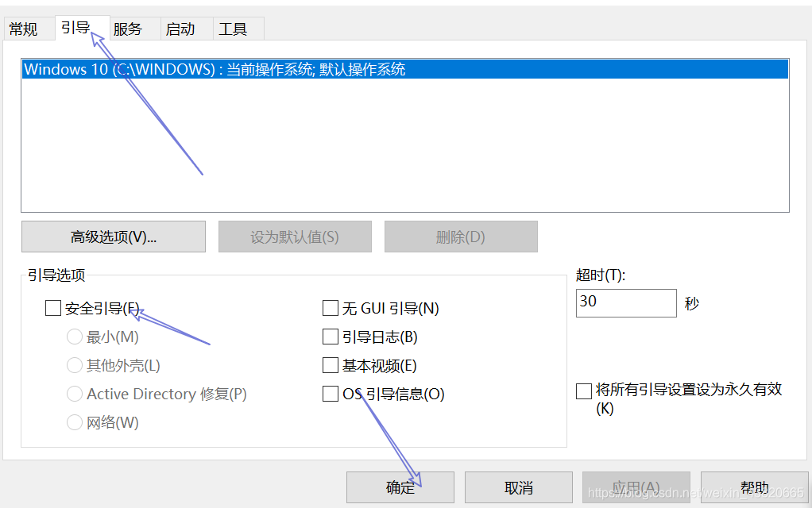Enable the 引导日志(B) checkbox
This screenshot has height=508, width=812.
pyautogui.click(x=331, y=337)
